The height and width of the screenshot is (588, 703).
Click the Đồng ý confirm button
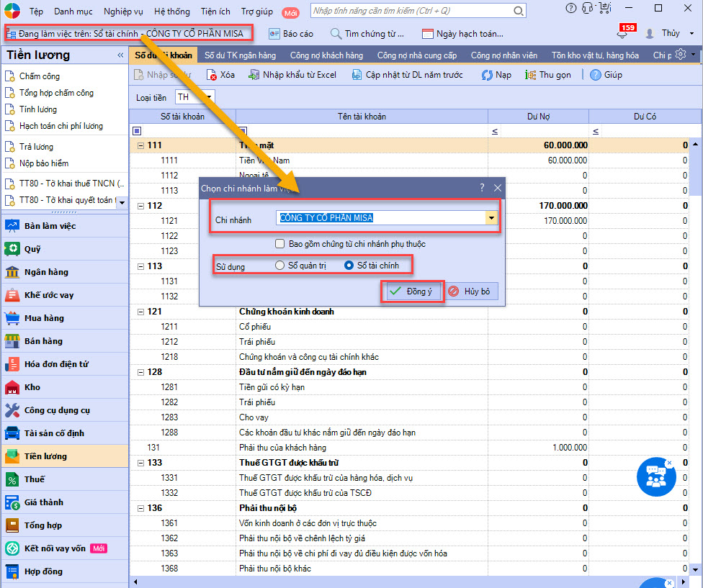coord(412,291)
